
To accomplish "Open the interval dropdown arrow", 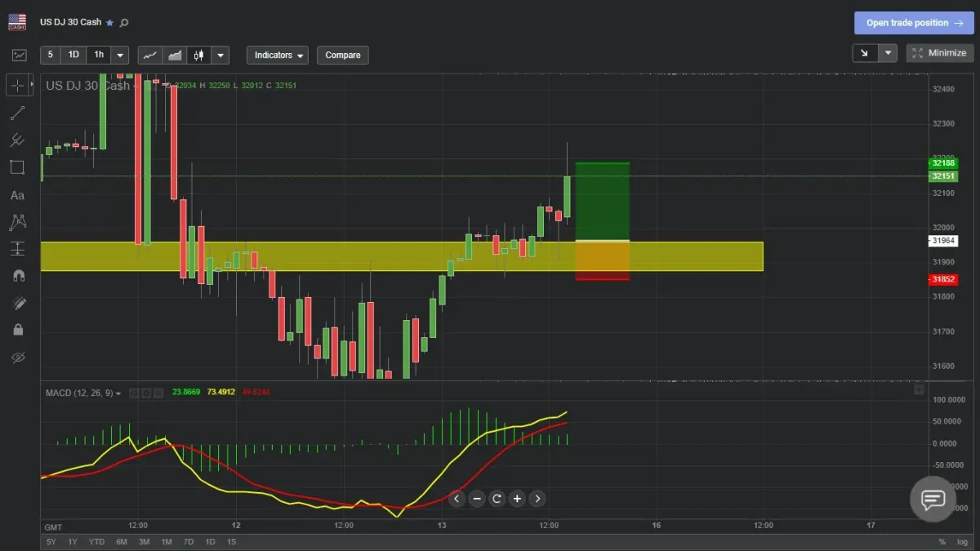I will [120, 55].
